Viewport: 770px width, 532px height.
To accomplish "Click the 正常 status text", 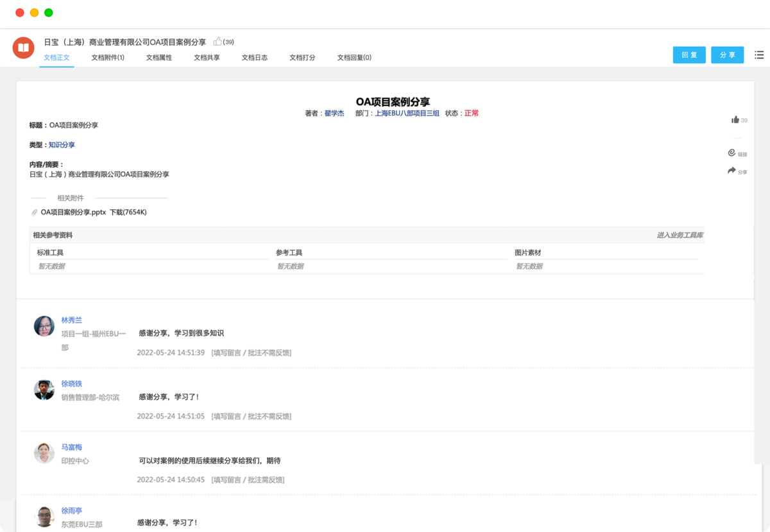I will (472, 113).
